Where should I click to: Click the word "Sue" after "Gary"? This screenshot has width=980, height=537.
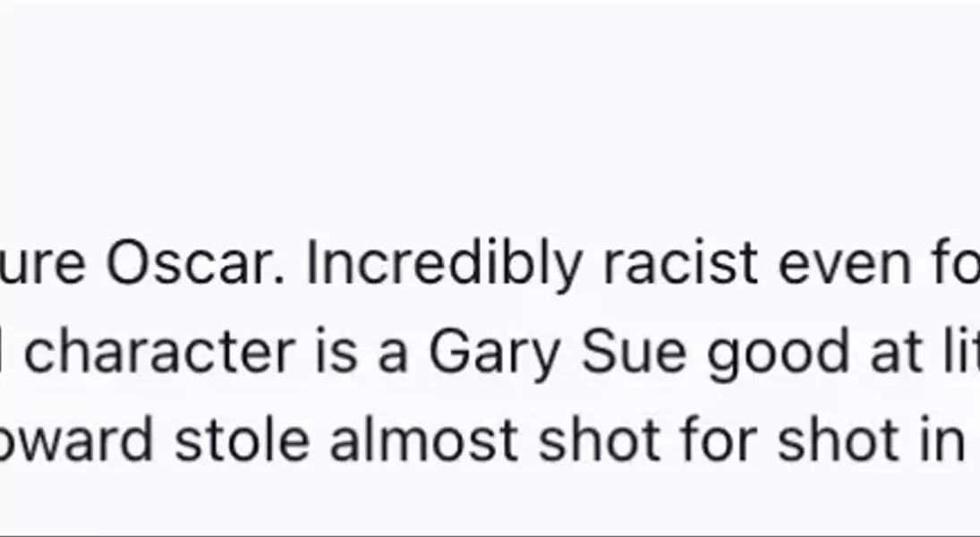tap(632, 354)
